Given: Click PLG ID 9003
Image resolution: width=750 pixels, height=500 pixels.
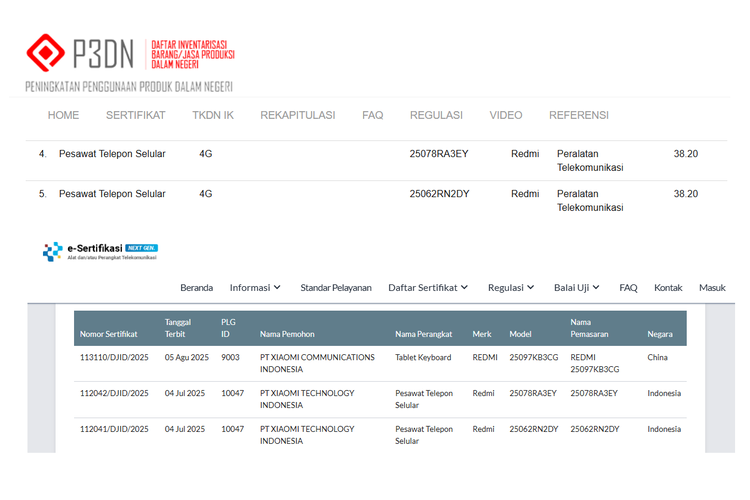Looking at the screenshot, I should click(230, 357).
